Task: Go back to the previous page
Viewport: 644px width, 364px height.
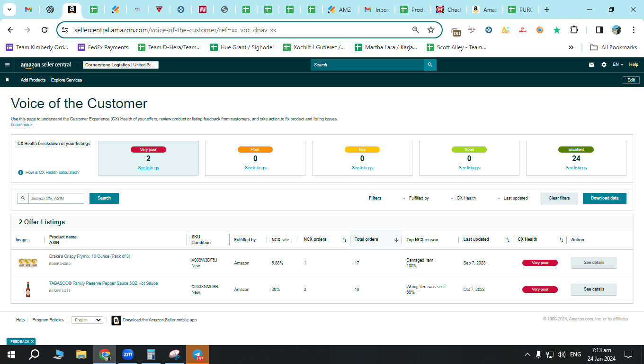Action: [10, 30]
